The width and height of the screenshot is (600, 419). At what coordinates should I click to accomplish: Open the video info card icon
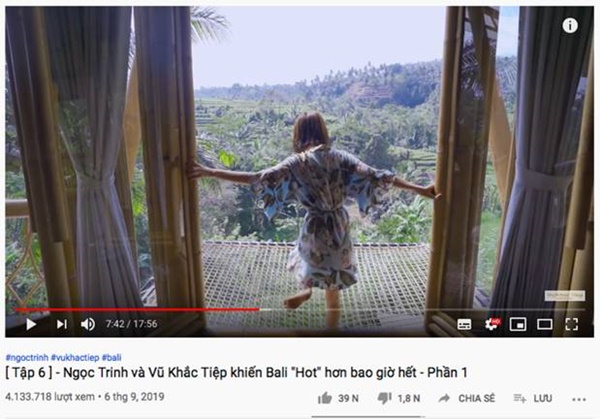point(570,26)
